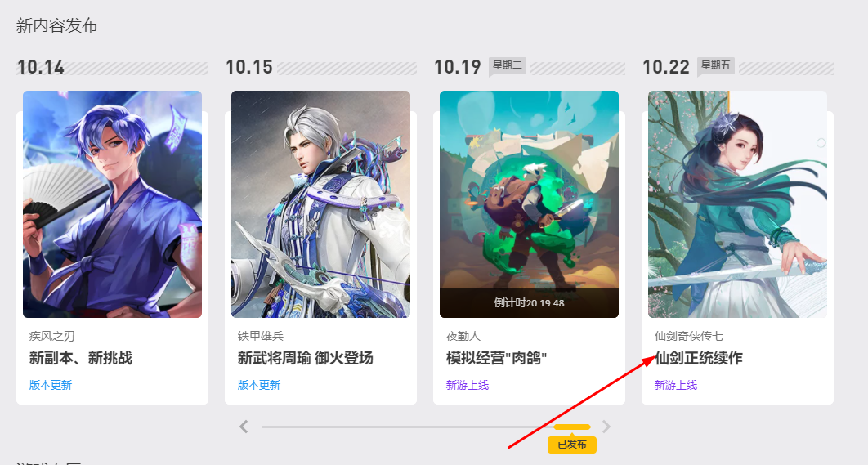
Task: Click 版本更新 under 疾风之刃
Action: tap(51, 385)
